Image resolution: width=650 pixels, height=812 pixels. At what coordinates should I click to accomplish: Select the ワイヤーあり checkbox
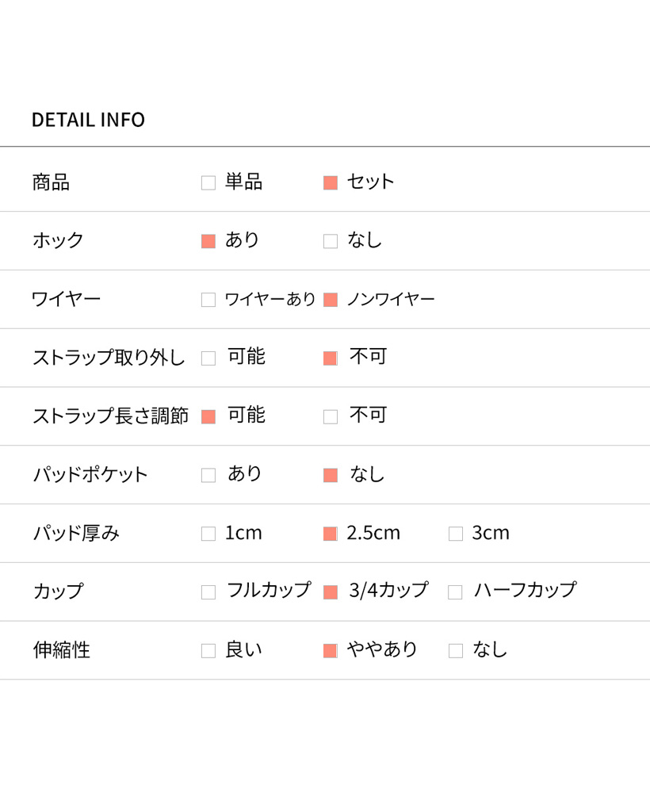pyautogui.click(x=208, y=300)
